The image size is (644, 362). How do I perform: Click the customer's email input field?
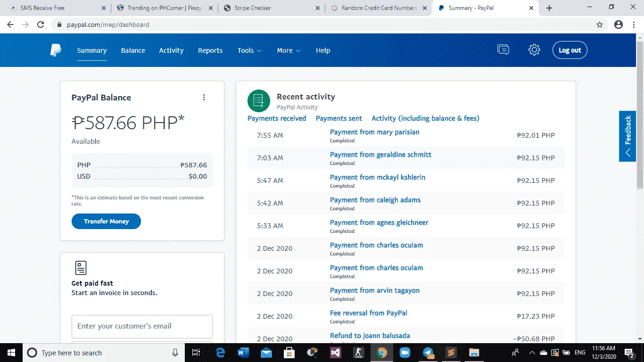click(x=142, y=326)
